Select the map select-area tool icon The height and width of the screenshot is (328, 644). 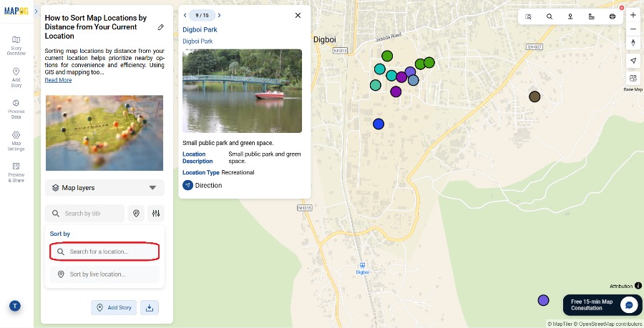click(529, 16)
